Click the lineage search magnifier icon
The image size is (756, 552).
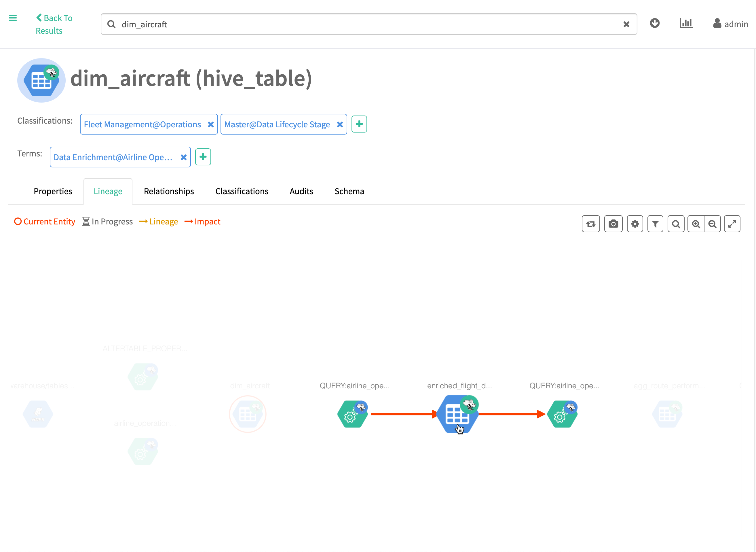pyautogui.click(x=675, y=224)
